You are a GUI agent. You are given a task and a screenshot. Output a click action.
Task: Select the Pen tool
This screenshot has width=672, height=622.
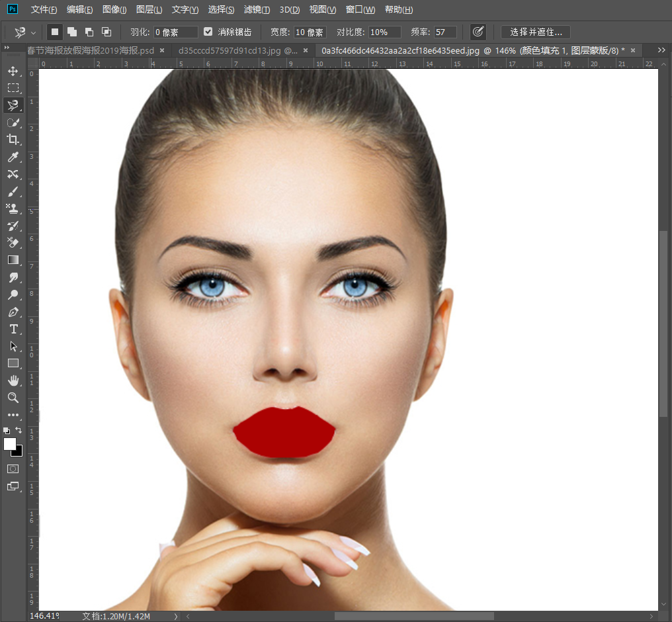coord(13,312)
